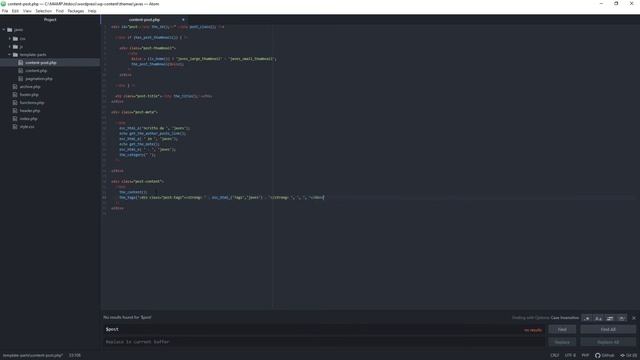Click the Replace All button
This screenshot has height=360, width=640.
coord(608,342)
